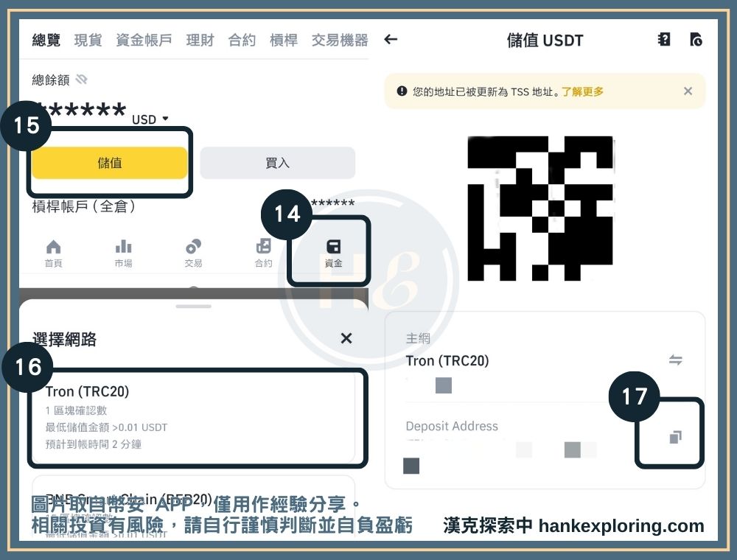
Task: Open 資金 wallet icon
Action: [x=333, y=253]
